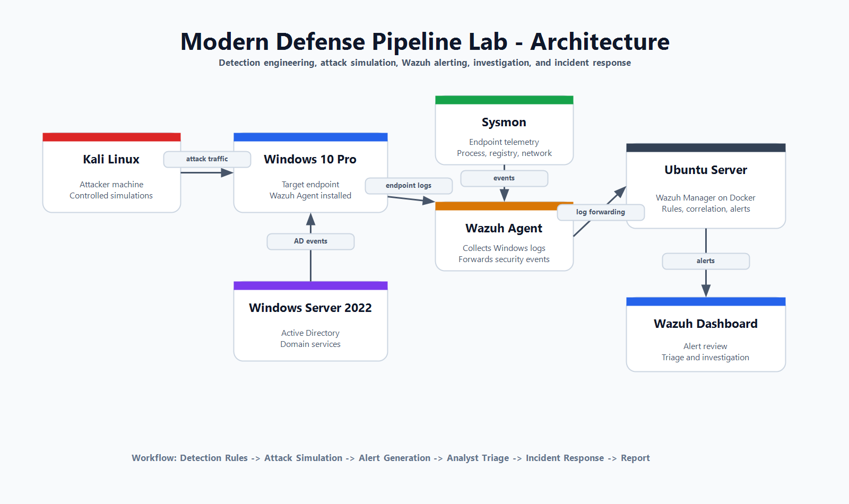The image size is (849, 504).
Task: Click the "Forwards security events" line
Action: point(504,259)
